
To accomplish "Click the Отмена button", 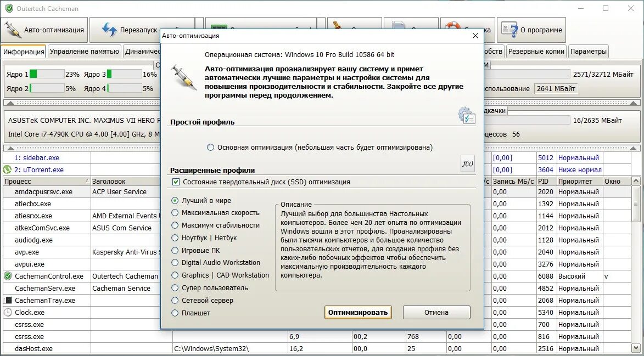I will pos(436,312).
